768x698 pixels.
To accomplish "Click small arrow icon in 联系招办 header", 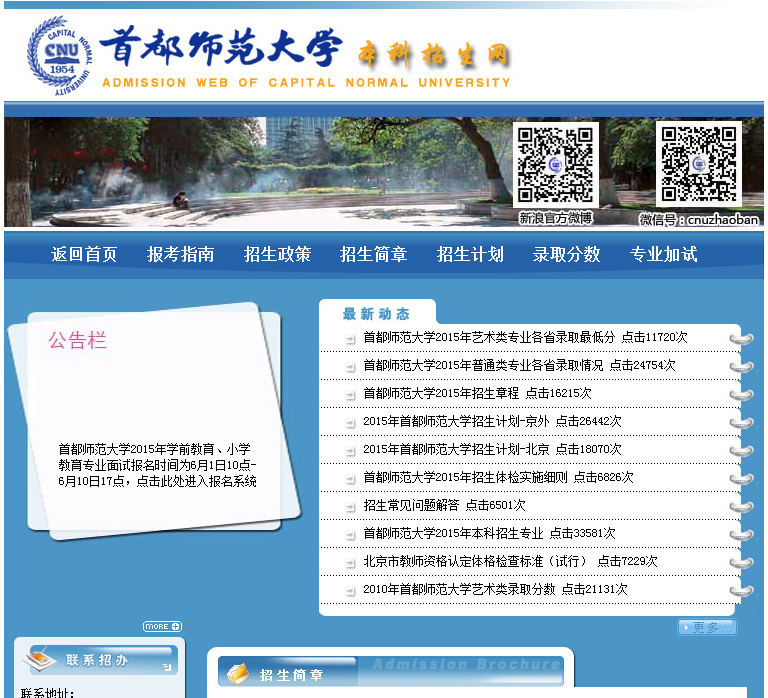I will [168, 667].
